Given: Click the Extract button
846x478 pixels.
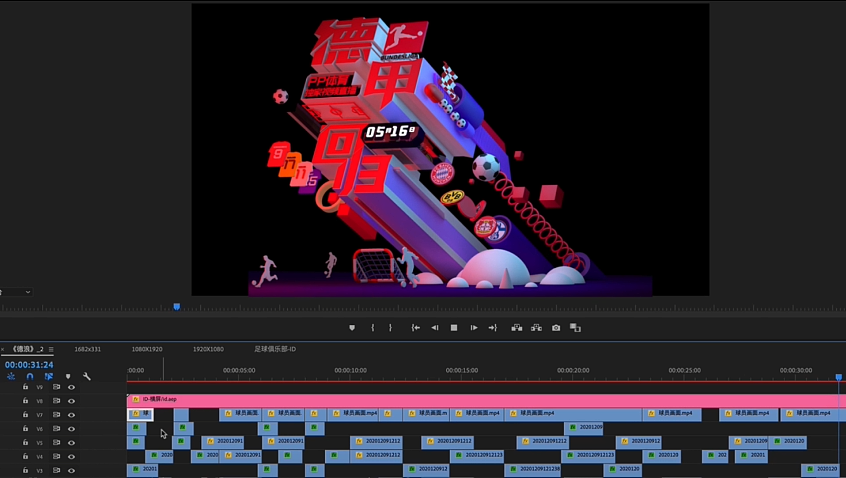Looking at the screenshot, I should [536, 327].
